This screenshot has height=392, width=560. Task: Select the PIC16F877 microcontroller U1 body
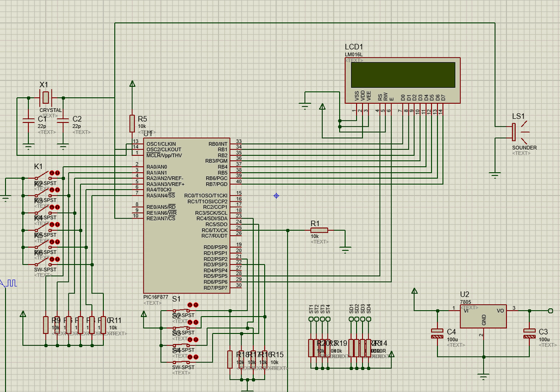(x=186, y=215)
